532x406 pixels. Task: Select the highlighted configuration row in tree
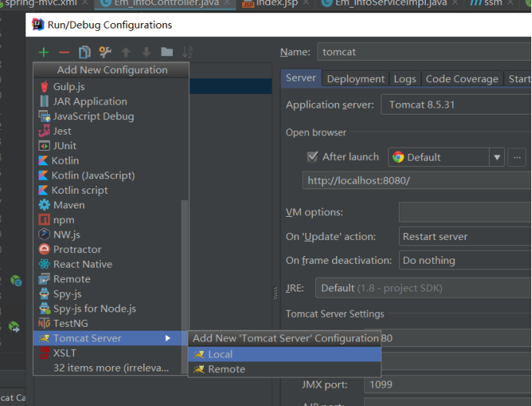[231, 86]
